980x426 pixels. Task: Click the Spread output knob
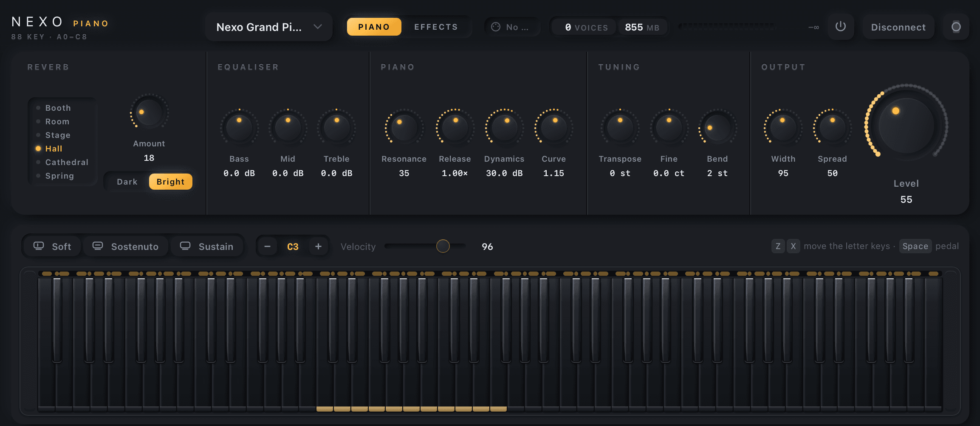(832, 127)
